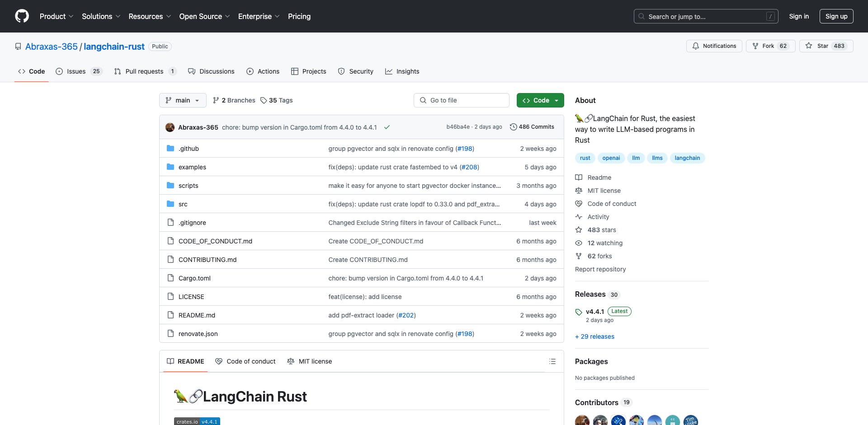Viewport: 868px width, 425px height.
Task: Open pull request #202 link in README.md row
Action: [406, 315]
